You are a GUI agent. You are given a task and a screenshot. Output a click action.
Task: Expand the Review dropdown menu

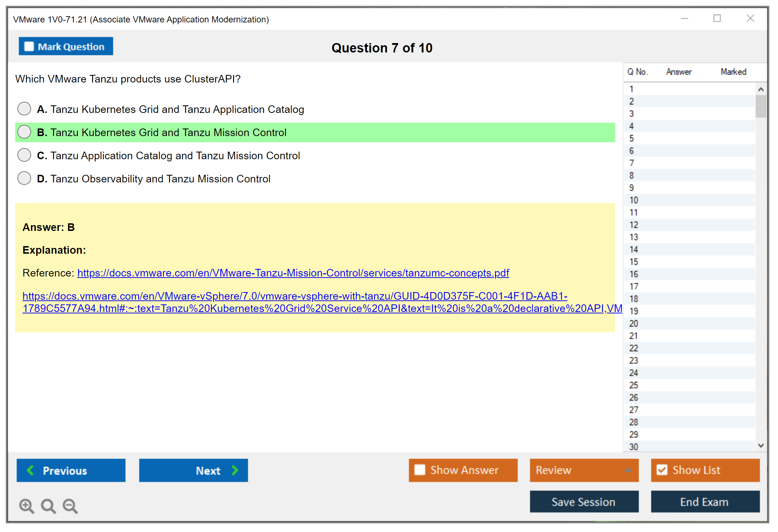click(628, 470)
